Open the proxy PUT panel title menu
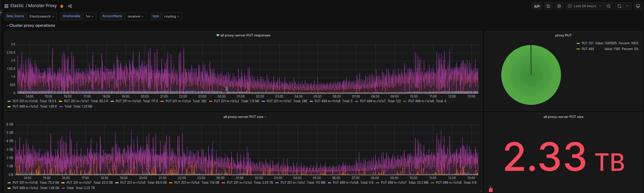 (x=563, y=35)
